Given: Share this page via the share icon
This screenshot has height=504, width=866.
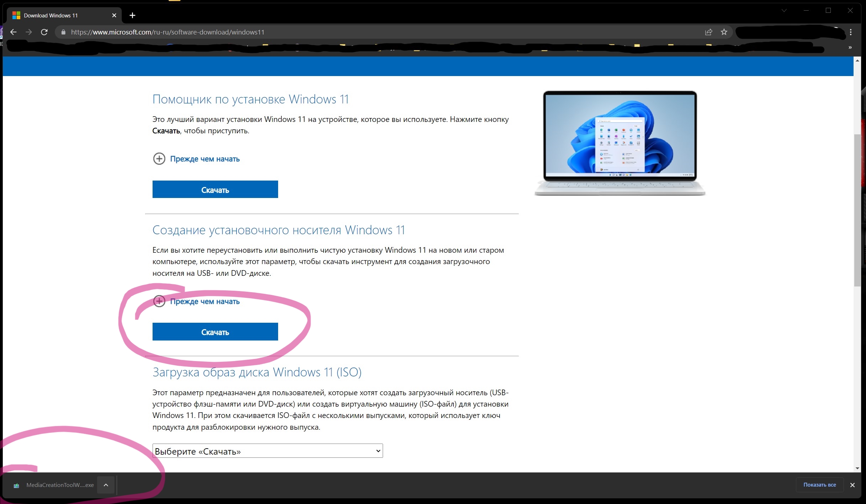Looking at the screenshot, I should coord(708,32).
